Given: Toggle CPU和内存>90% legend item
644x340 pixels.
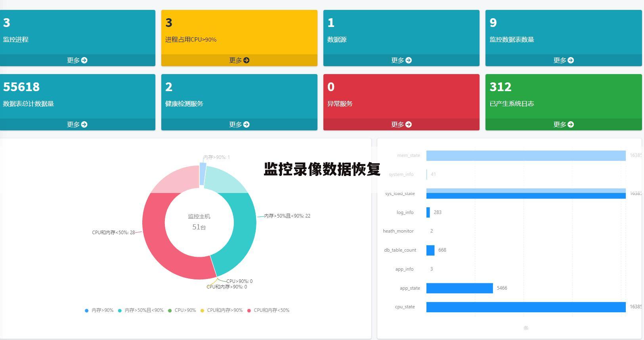Looking at the screenshot, I should point(222,310).
